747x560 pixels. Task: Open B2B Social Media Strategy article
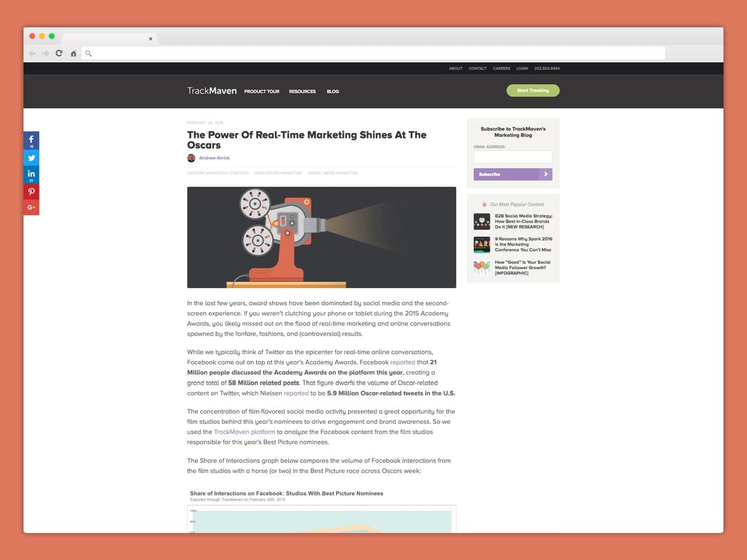pos(523,221)
